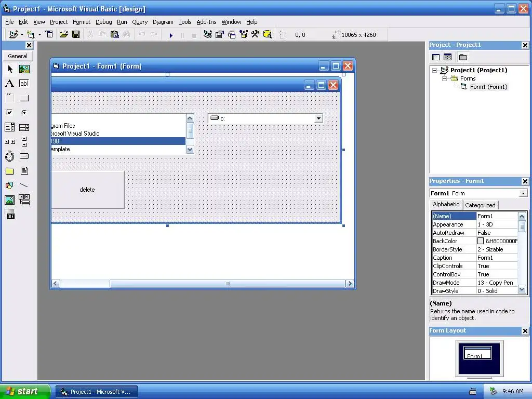Select the Pointer tool in toolbox

click(x=10, y=69)
